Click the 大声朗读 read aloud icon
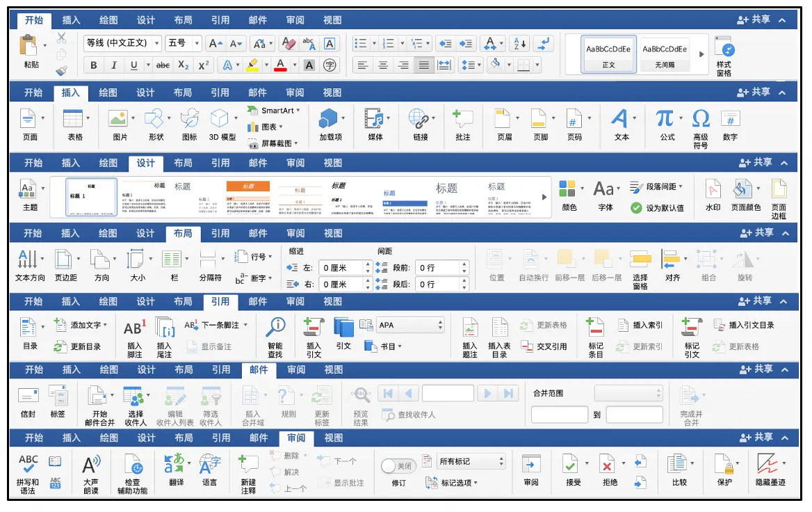Image resolution: width=812 pixels, height=512 pixels. (91, 465)
